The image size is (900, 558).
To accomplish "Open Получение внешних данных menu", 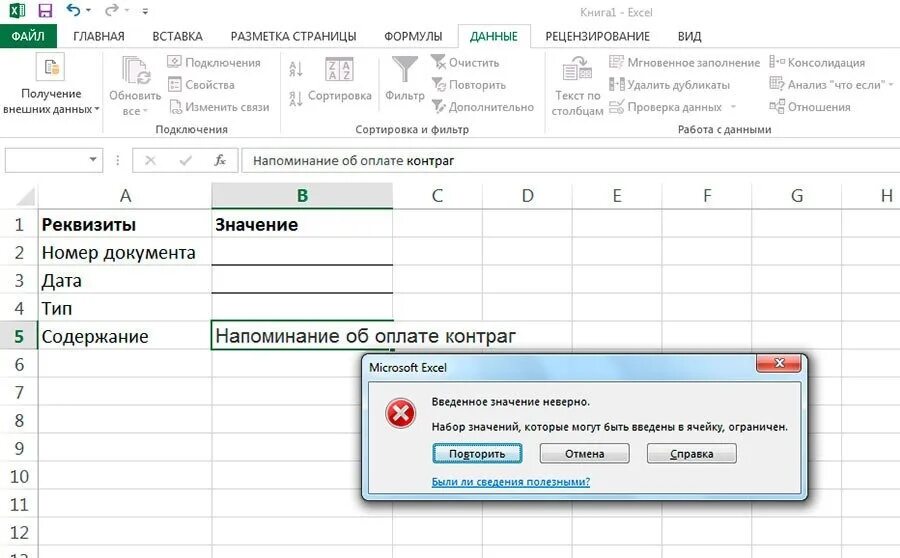I will pos(51,84).
